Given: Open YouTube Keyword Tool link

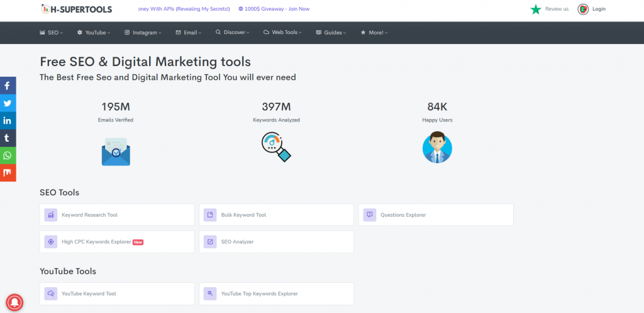Looking at the screenshot, I should tap(117, 293).
